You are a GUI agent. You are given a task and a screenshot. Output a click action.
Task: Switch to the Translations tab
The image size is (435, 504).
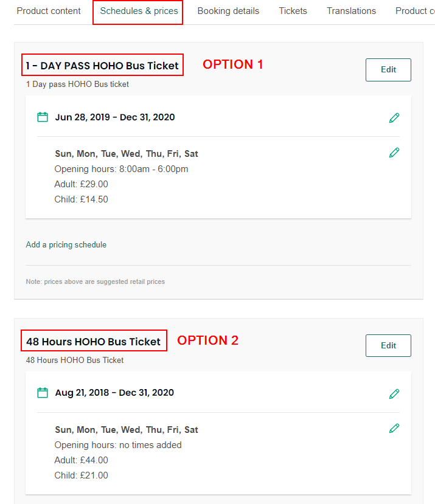pos(351,11)
